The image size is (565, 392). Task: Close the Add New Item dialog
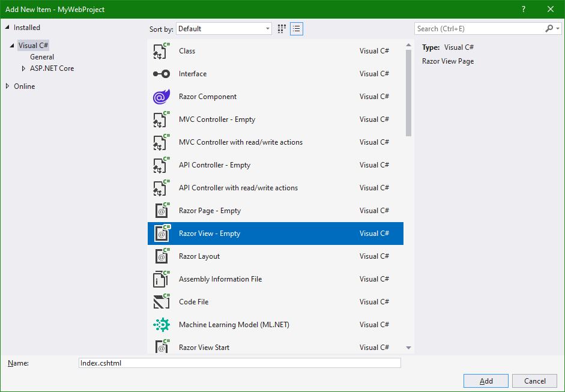pyautogui.click(x=551, y=10)
